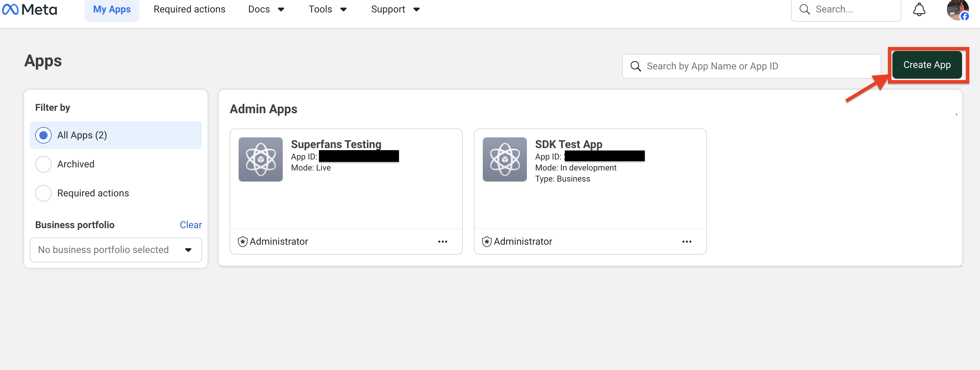
Task: Expand the Business portfolio dropdown
Action: tap(116, 250)
